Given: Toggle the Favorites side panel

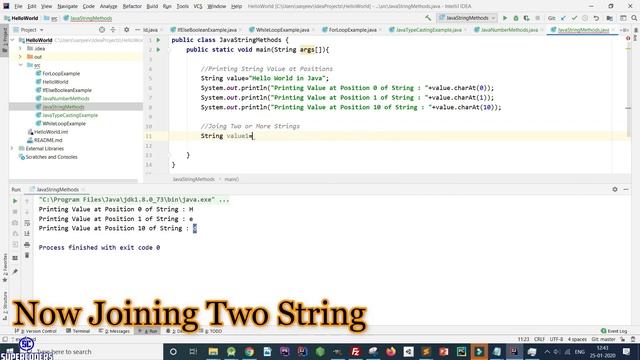Looking at the screenshot, I should (5, 267).
